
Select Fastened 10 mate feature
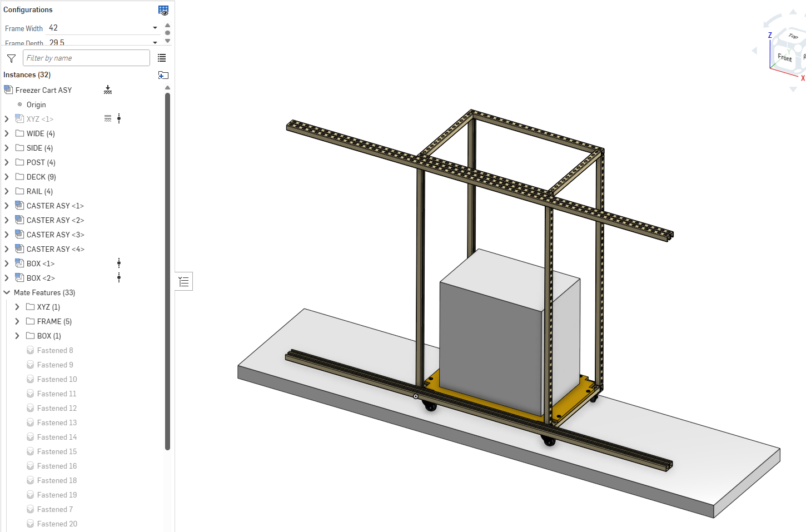57,379
